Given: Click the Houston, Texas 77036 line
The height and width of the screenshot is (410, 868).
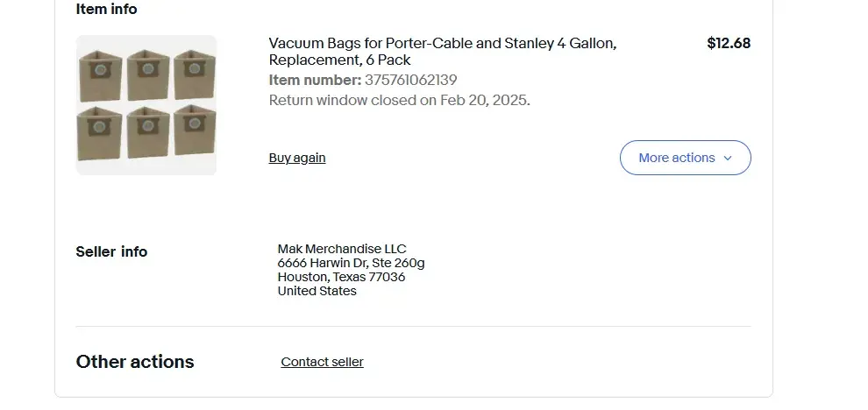Looking at the screenshot, I should (x=341, y=277).
